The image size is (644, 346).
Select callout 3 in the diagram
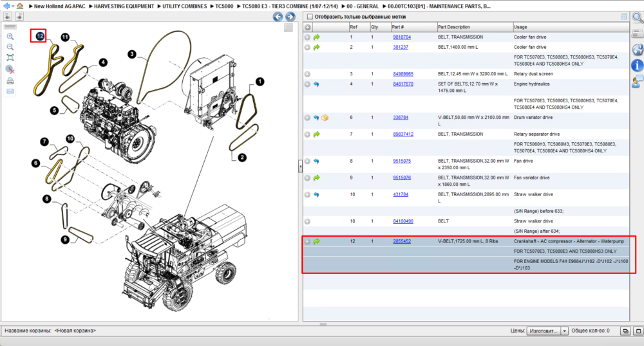(132, 54)
